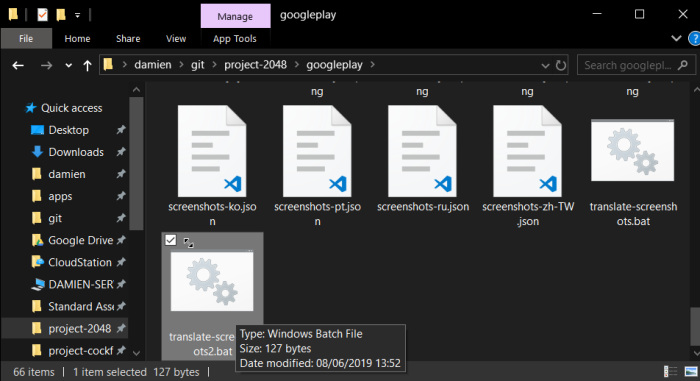
Task: Expand the chevron after project-2048 breadcrumb
Action: point(296,65)
